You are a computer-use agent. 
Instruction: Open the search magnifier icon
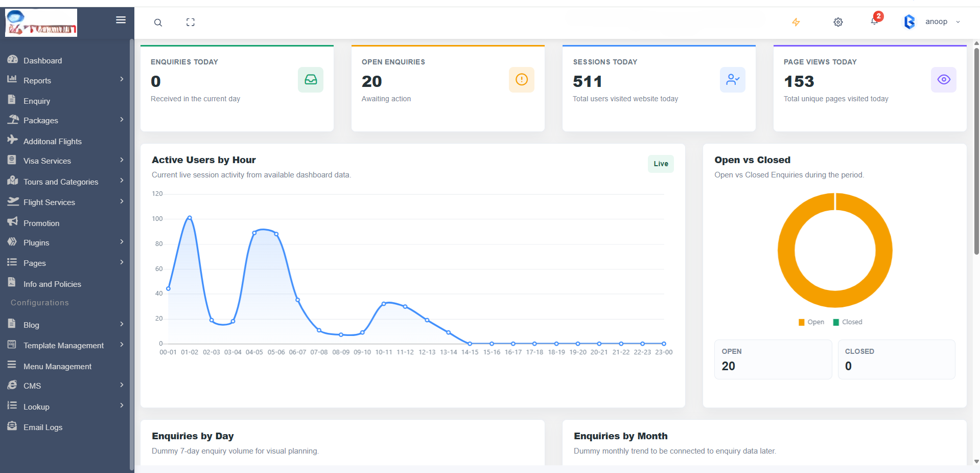click(x=158, y=22)
